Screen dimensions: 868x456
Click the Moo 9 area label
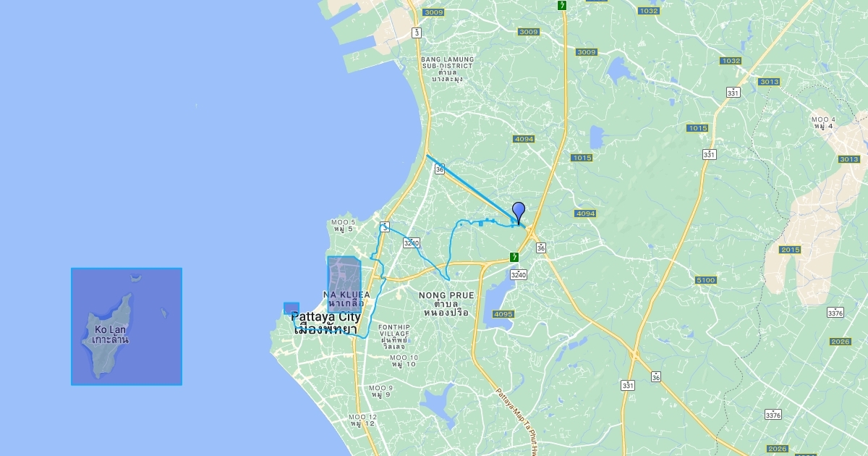[381, 392]
